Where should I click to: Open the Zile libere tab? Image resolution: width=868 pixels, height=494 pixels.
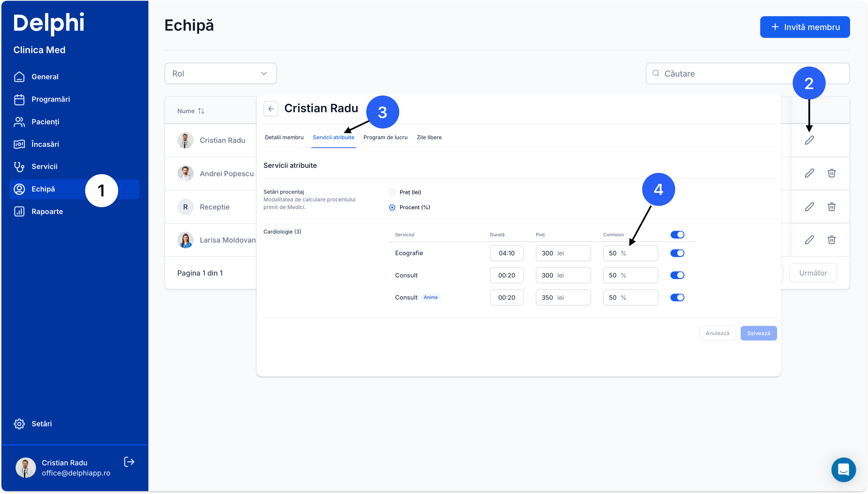[429, 137]
